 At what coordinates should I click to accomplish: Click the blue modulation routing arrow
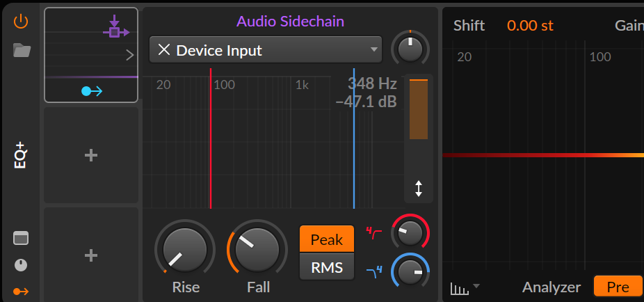tap(92, 90)
